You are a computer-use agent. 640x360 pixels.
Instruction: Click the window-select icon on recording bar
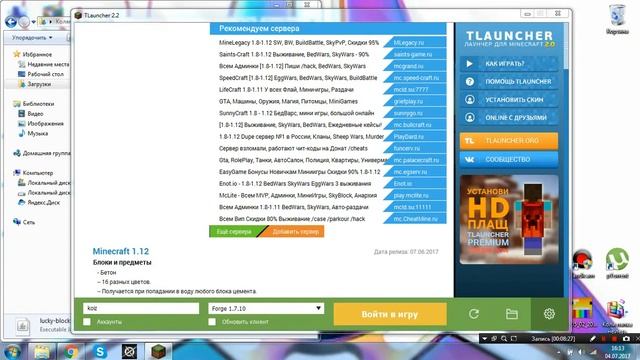[x=494, y=339]
